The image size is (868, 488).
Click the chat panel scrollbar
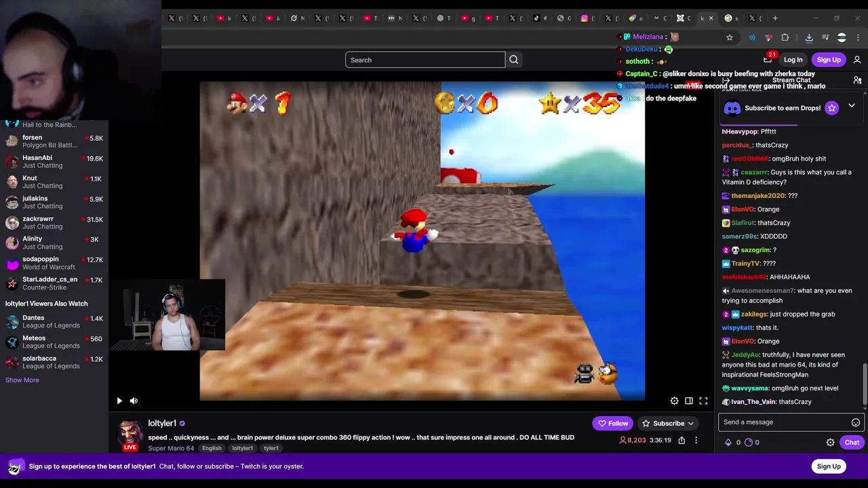pos(865,384)
